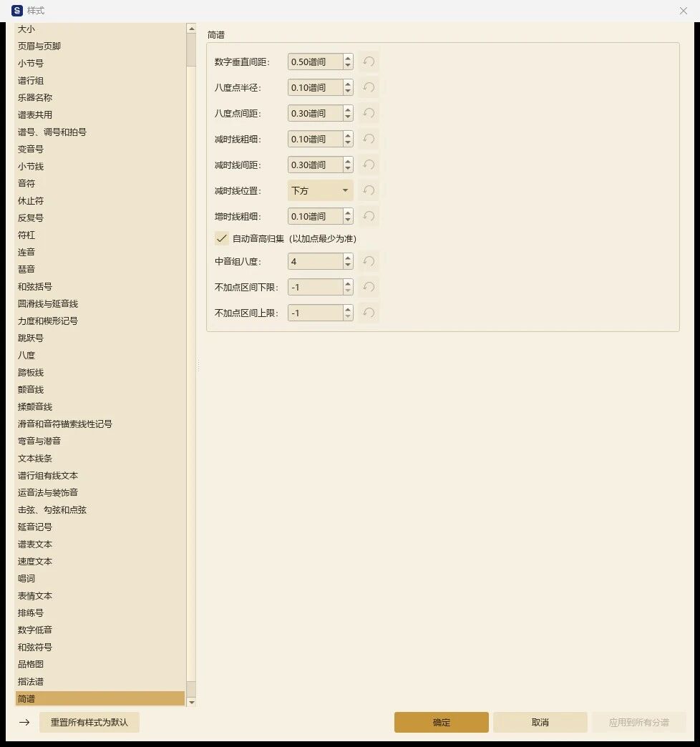The width and height of the screenshot is (700, 747).
Task: Open 滑音和音符锚索线性记号 page
Action: [x=100, y=424]
